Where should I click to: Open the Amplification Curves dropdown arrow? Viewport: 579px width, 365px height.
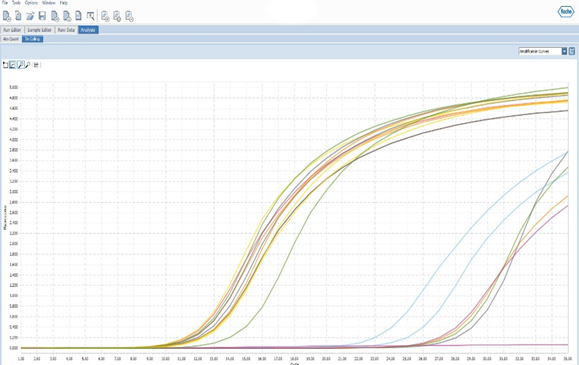point(564,51)
